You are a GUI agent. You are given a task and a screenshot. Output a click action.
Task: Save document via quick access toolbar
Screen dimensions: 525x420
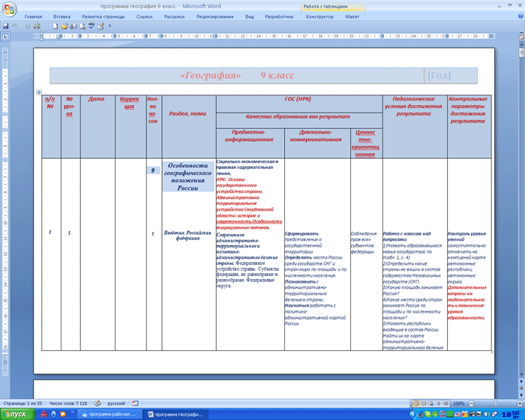point(6,25)
